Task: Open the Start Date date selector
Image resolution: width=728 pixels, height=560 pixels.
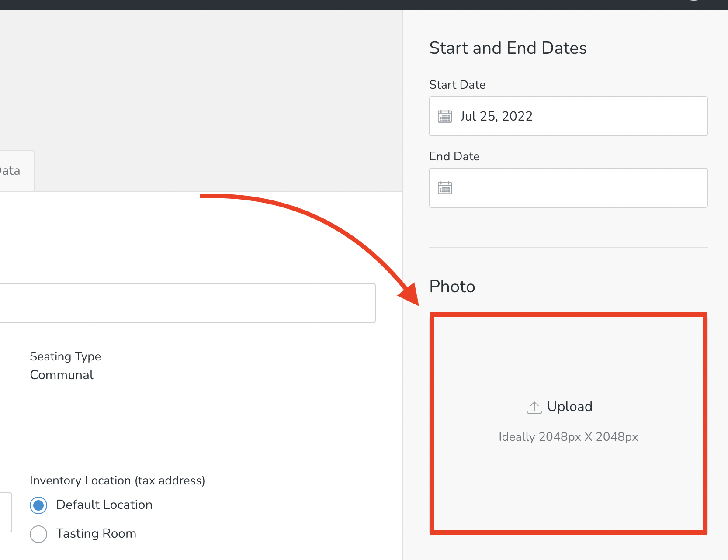Action: (x=568, y=116)
